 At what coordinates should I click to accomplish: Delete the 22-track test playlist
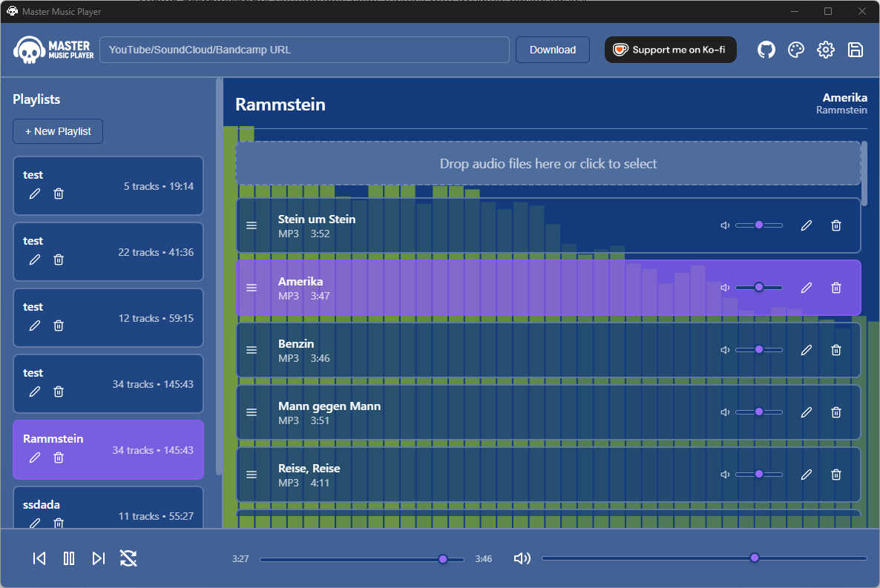(59, 260)
